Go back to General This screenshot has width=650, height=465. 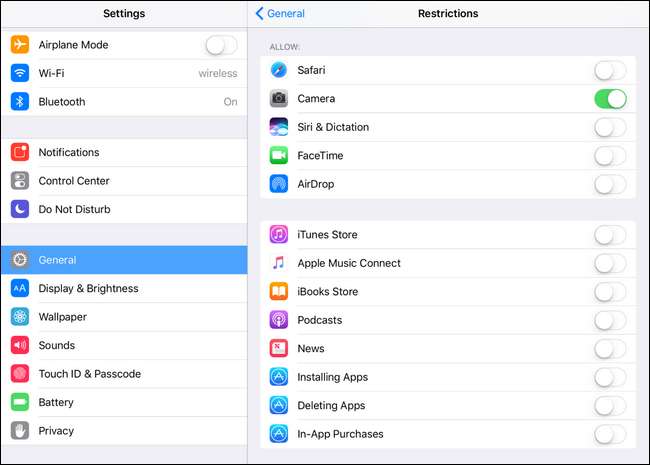(x=280, y=14)
